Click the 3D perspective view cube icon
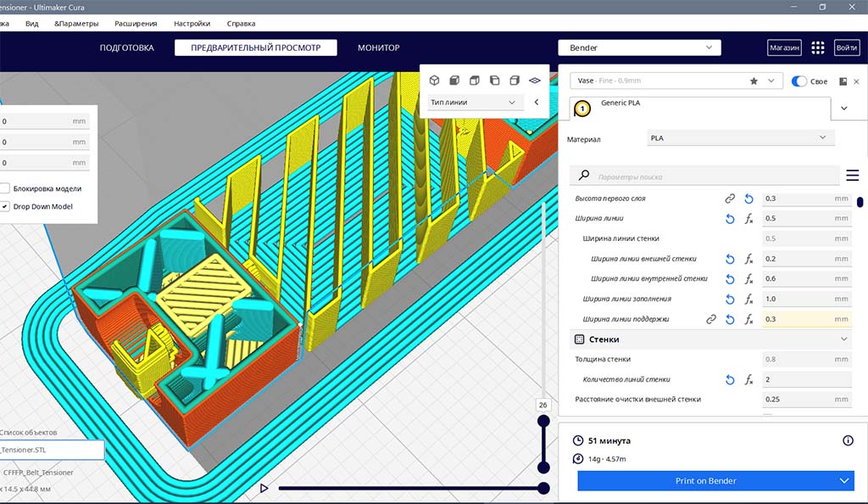This screenshot has height=504, width=868. [x=434, y=81]
